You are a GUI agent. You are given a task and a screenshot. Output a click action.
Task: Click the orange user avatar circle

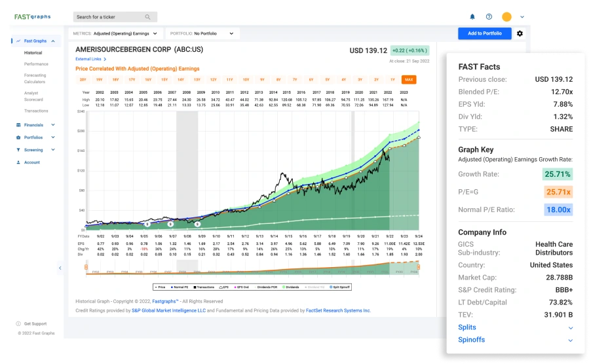coord(506,16)
